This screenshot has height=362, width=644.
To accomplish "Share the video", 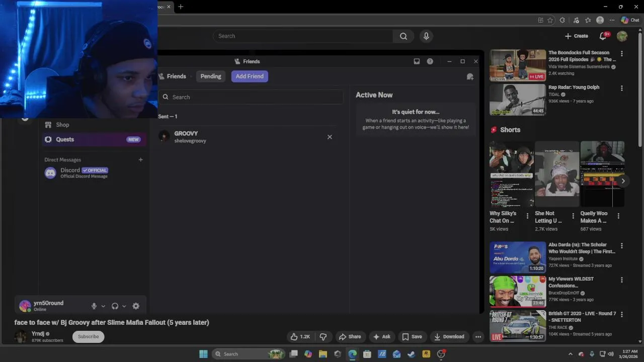I will coord(350,337).
